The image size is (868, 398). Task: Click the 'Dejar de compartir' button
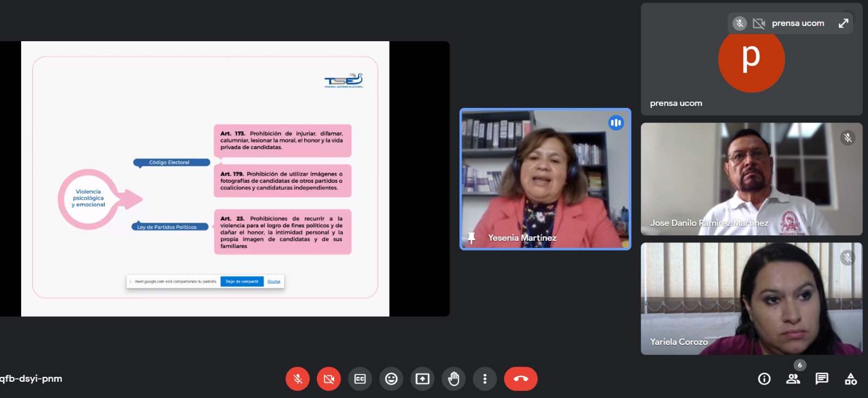[x=242, y=281]
